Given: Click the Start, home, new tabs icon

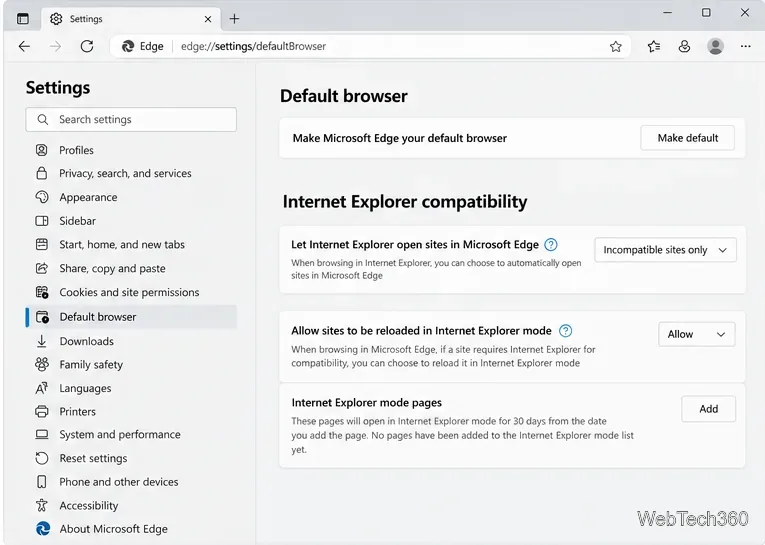Looking at the screenshot, I should [41, 244].
